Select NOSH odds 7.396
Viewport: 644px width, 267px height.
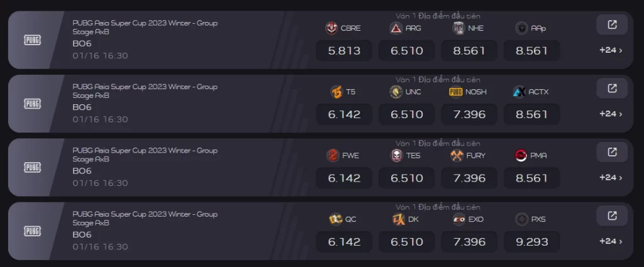[x=469, y=114]
